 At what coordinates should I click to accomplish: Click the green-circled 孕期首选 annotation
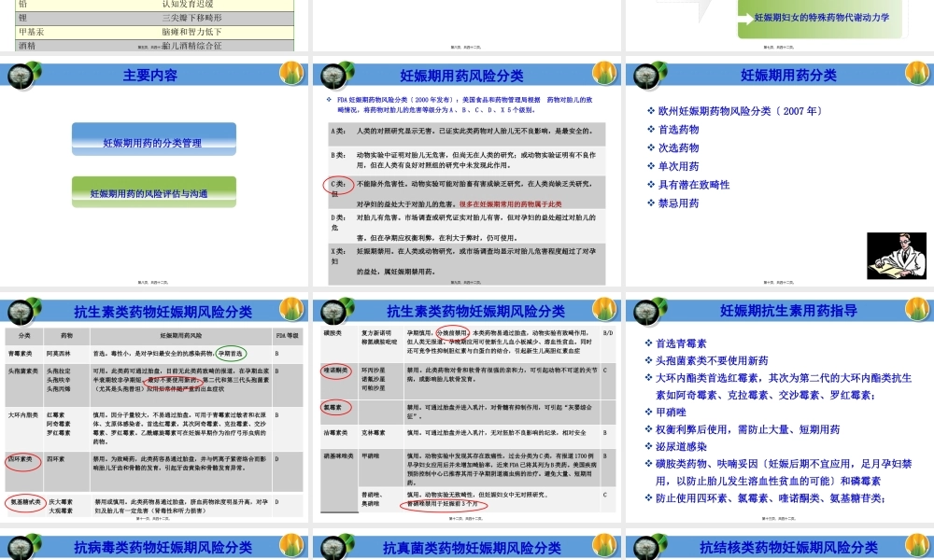tap(230, 354)
